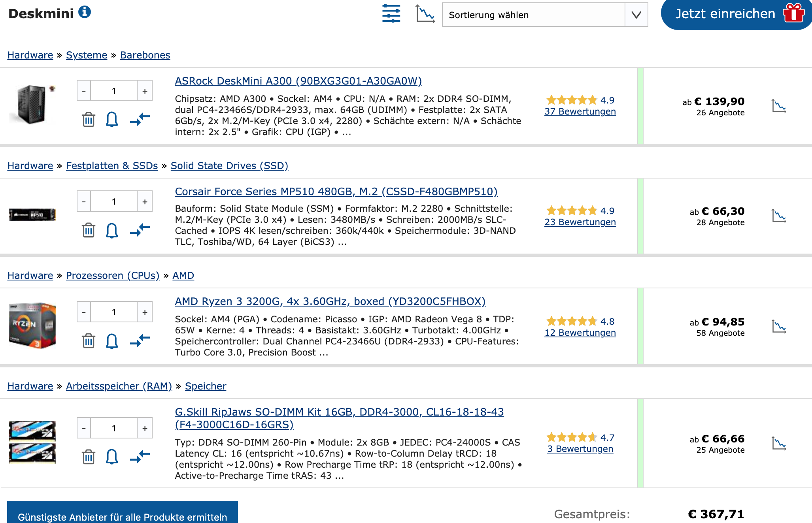Open price trend chart for G.Skill RipJaws
The width and height of the screenshot is (812, 523).
coord(779,443)
